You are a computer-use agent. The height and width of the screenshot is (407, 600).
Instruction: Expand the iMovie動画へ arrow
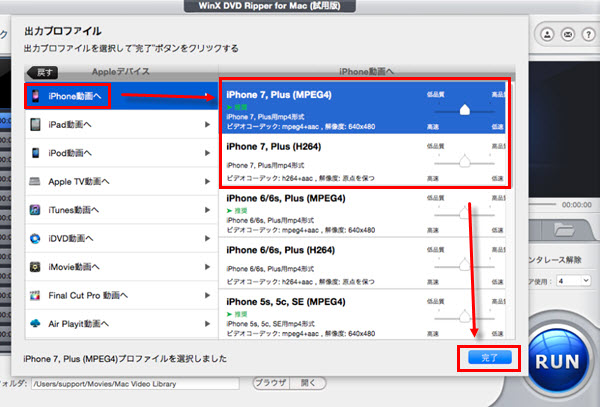pyautogui.click(x=207, y=267)
